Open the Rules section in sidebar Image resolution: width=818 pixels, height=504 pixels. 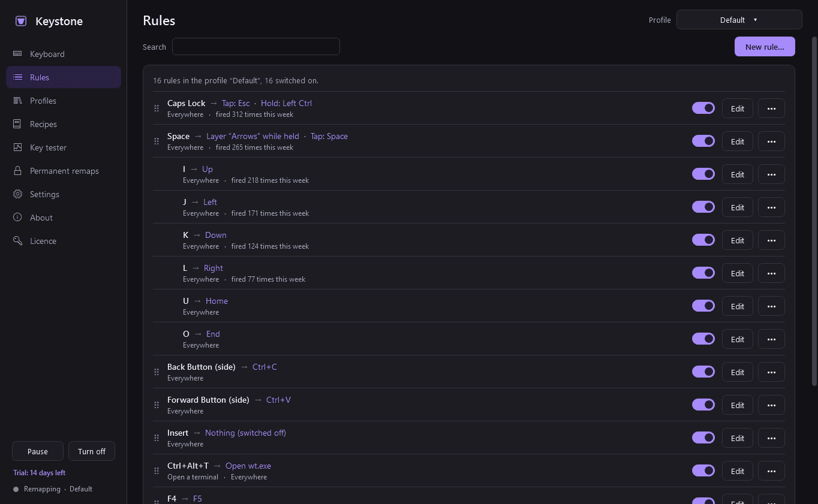coord(64,77)
